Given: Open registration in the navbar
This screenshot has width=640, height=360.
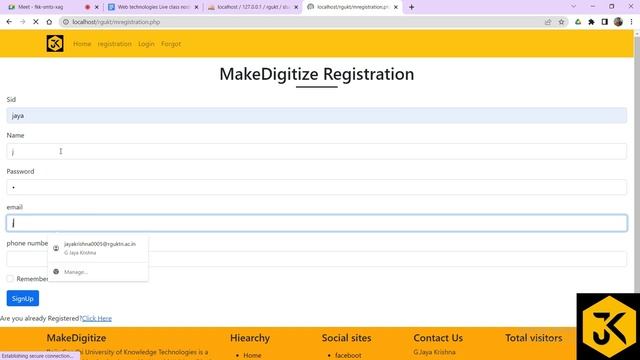Looking at the screenshot, I should coord(115,44).
